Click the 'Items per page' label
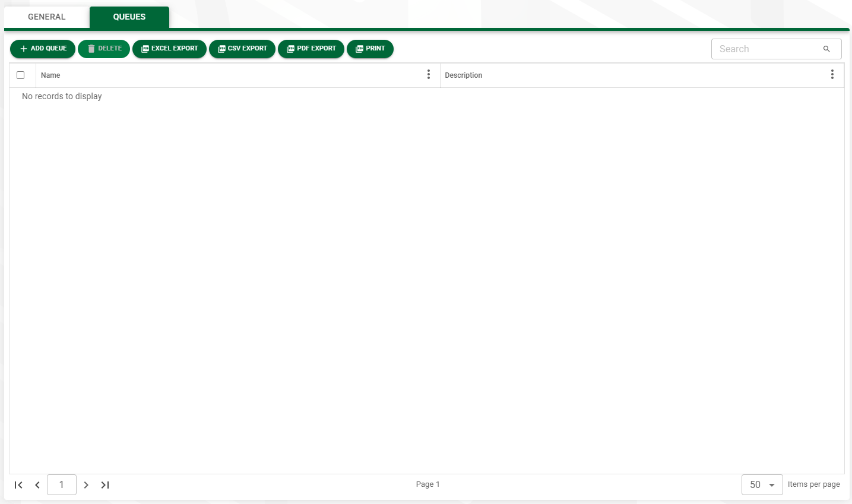Viewport: 852px width, 504px height. [814, 484]
